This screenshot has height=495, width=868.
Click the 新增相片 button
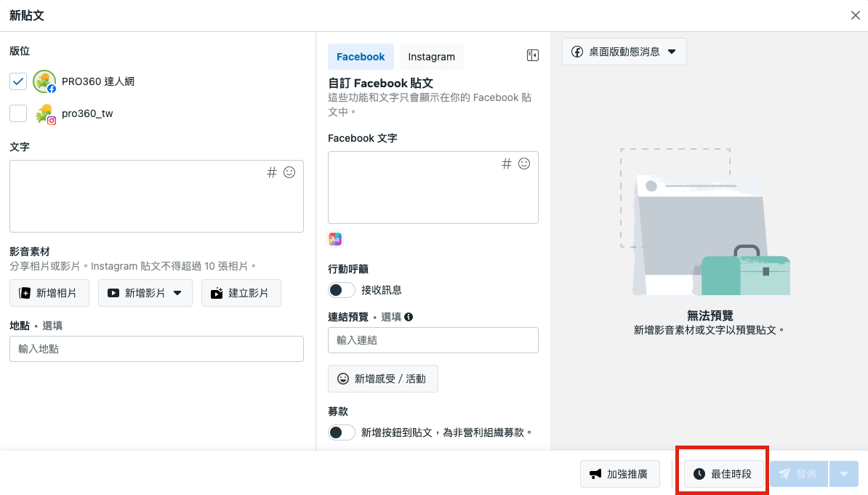tap(49, 293)
